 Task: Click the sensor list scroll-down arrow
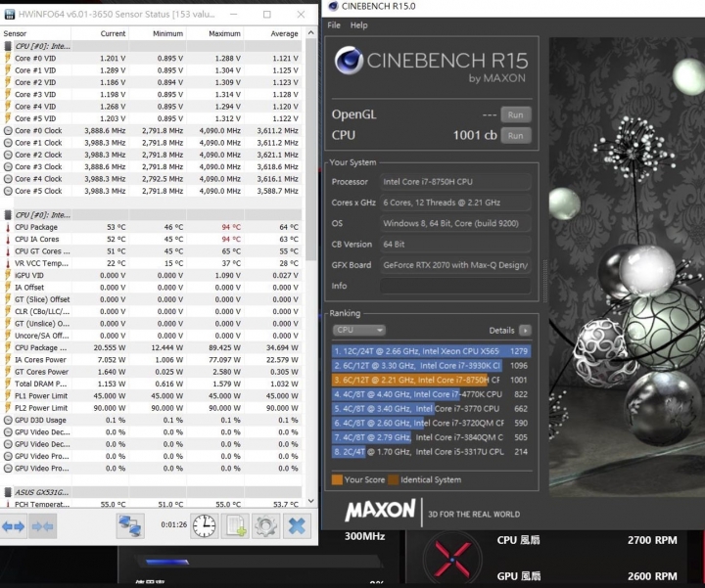(310, 501)
